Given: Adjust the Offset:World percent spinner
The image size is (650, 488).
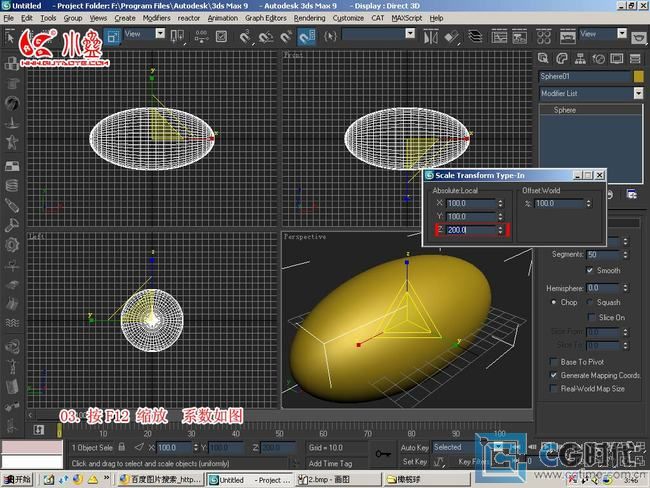Looking at the screenshot, I should coord(588,203).
